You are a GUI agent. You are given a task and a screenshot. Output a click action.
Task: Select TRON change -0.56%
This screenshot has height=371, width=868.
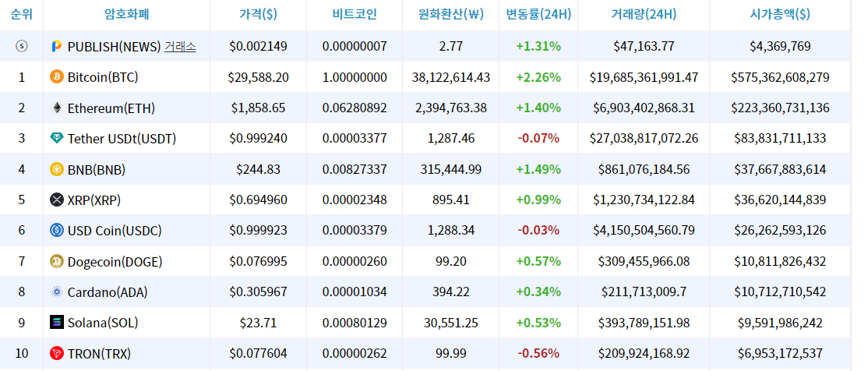tap(538, 353)
